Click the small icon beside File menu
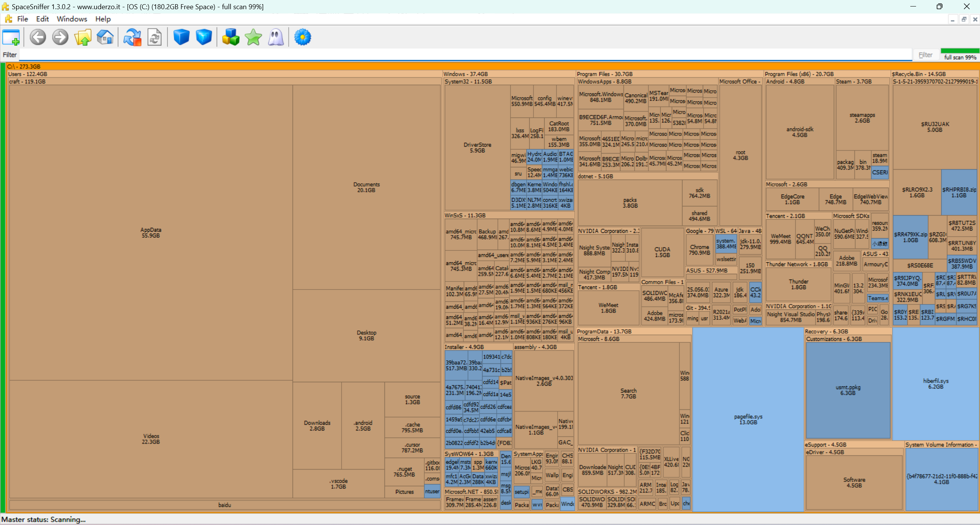Viewport: 980px width, 525px height. point(8,19)
